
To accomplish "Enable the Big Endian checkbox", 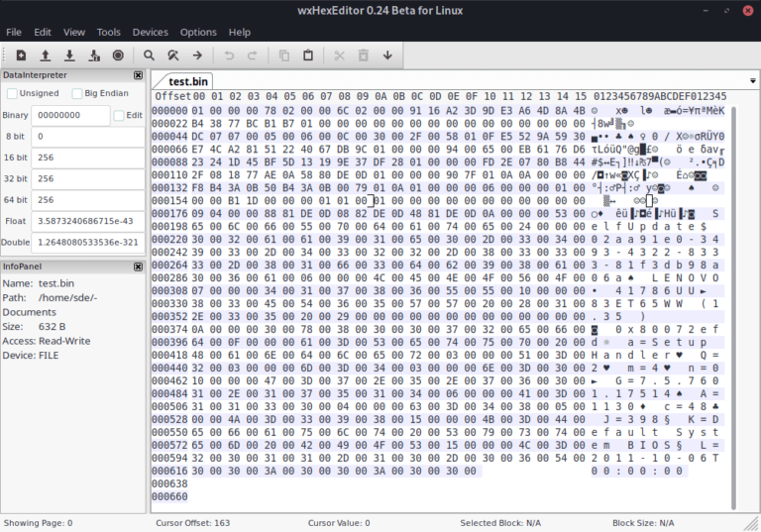I will [x=77, y=93].
